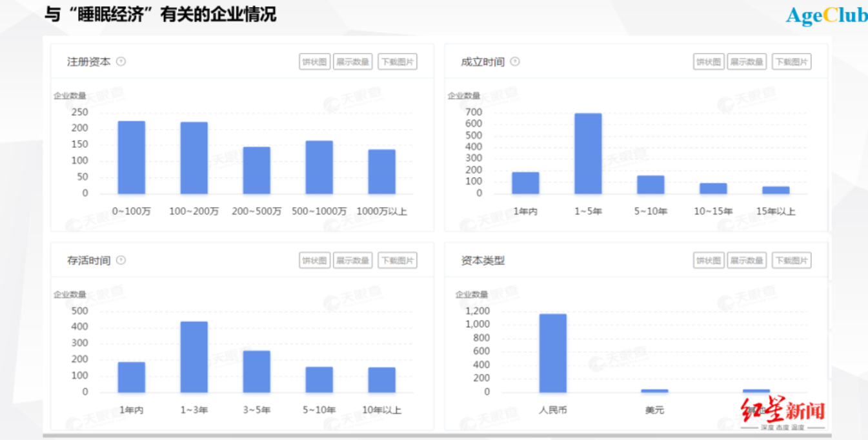The image size is (868, 440).
Task: Enable 展示数量 for the 资本类型 chart
Action: click(x=747, y=260)
